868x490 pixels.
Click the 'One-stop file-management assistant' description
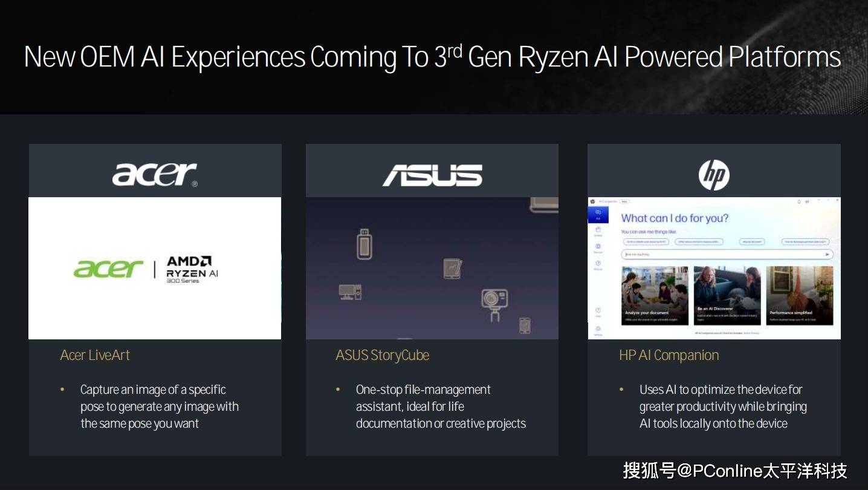[441, 407]
